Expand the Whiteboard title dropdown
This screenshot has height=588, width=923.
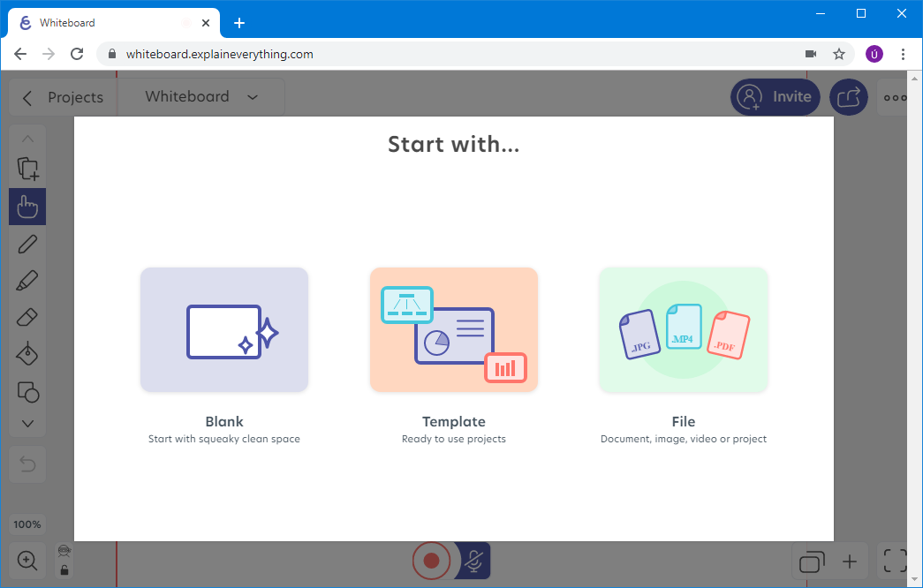[253, 97]
